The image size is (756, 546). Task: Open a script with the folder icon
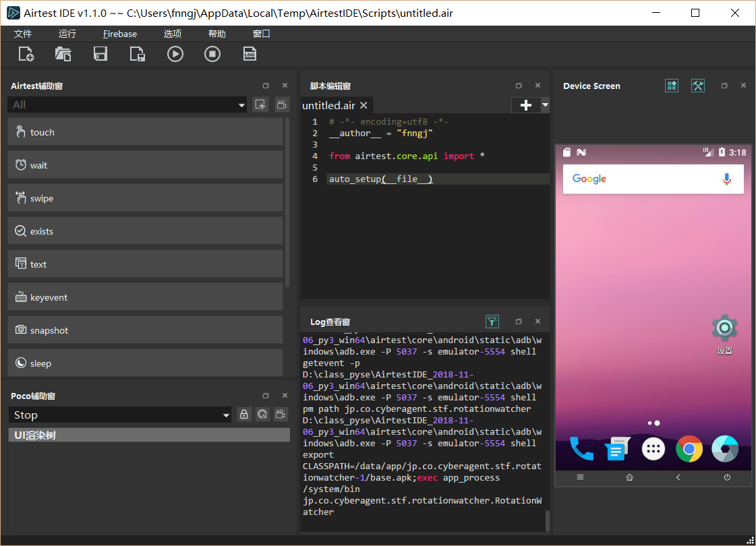coord(63,55)
